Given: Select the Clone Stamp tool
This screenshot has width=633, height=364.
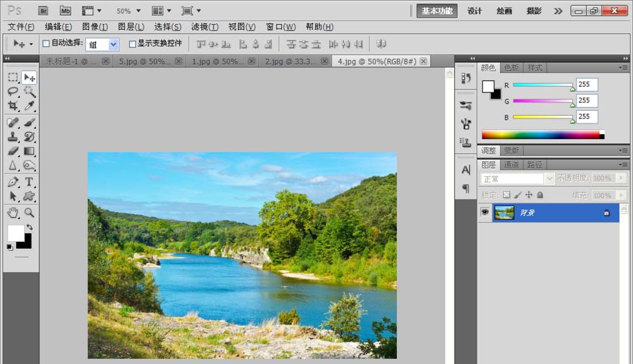Looking at the screenshot, I should (13, 137).
